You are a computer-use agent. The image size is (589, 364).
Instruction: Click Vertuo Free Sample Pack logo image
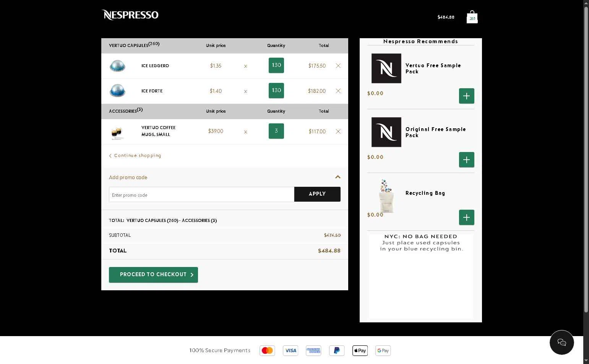pyautogui.click(x=386, y=68)
